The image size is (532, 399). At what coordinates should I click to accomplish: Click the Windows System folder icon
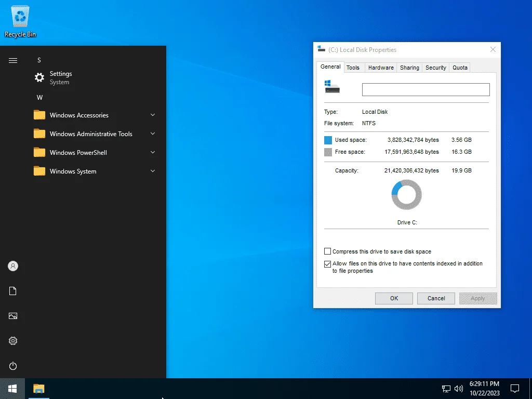pos(39,171)
